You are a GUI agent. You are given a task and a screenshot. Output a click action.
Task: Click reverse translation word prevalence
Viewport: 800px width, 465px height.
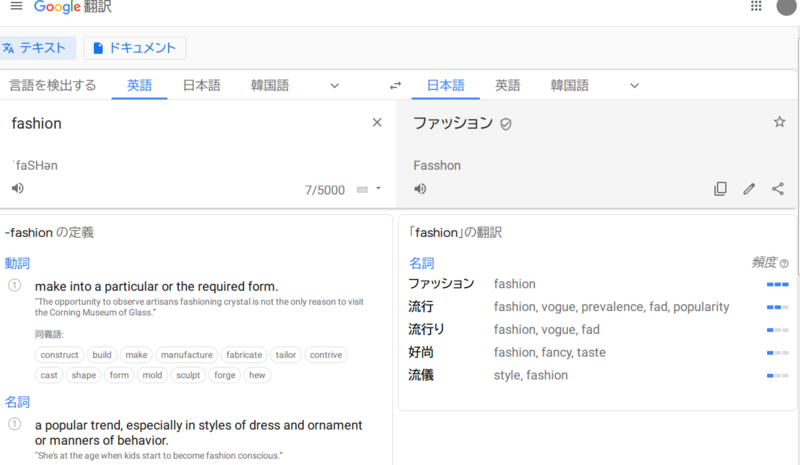tap(614, 307)
